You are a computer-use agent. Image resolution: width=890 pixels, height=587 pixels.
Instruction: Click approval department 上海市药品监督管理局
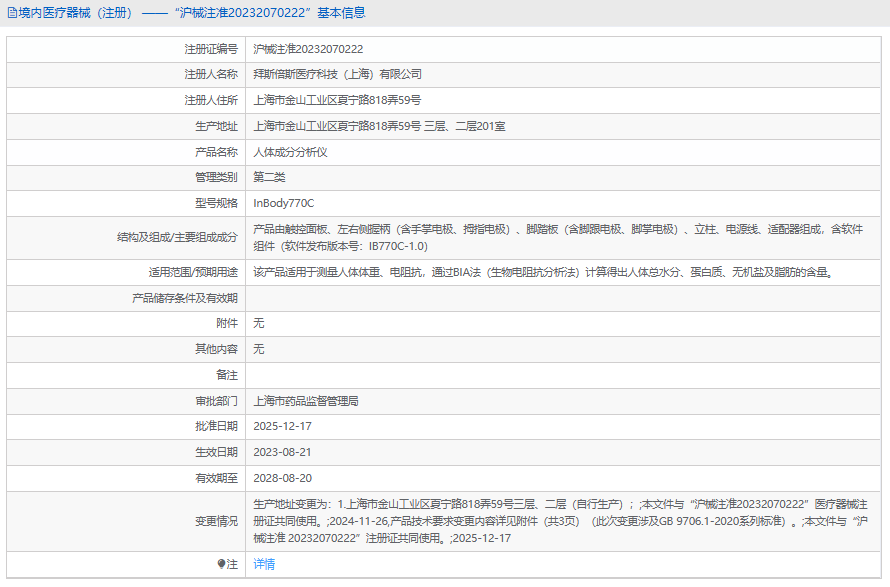pos(306,401)
